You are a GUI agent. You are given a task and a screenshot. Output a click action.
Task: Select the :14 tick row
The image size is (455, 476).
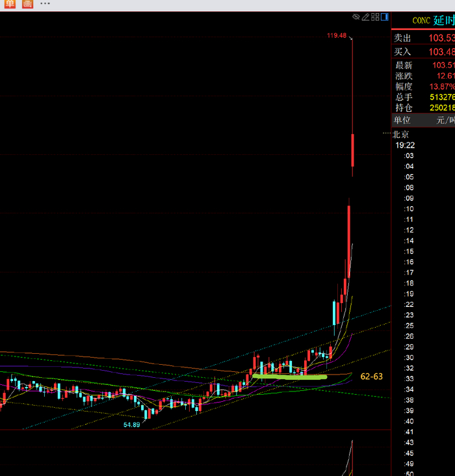[x=409, y=241]
